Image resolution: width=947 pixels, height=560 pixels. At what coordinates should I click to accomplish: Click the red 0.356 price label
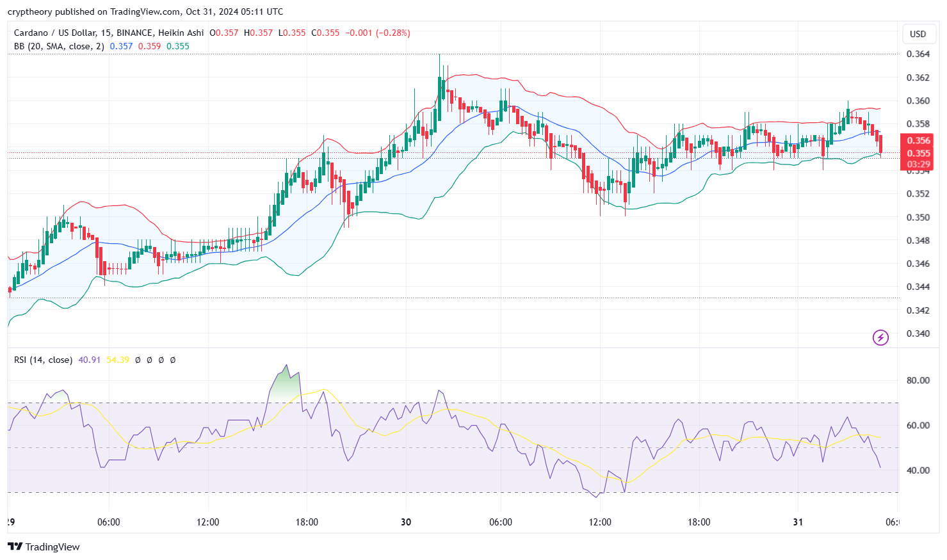click(917, 141)
